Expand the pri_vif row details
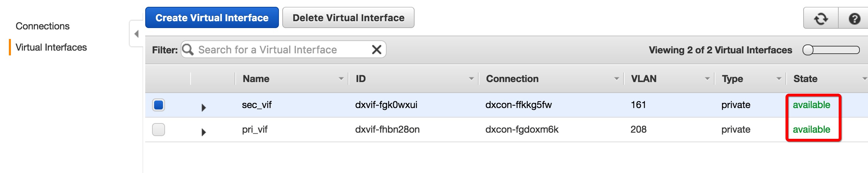The height and width of the screenshot is (173, 868). pyautogui.click(x=204, y=132)
